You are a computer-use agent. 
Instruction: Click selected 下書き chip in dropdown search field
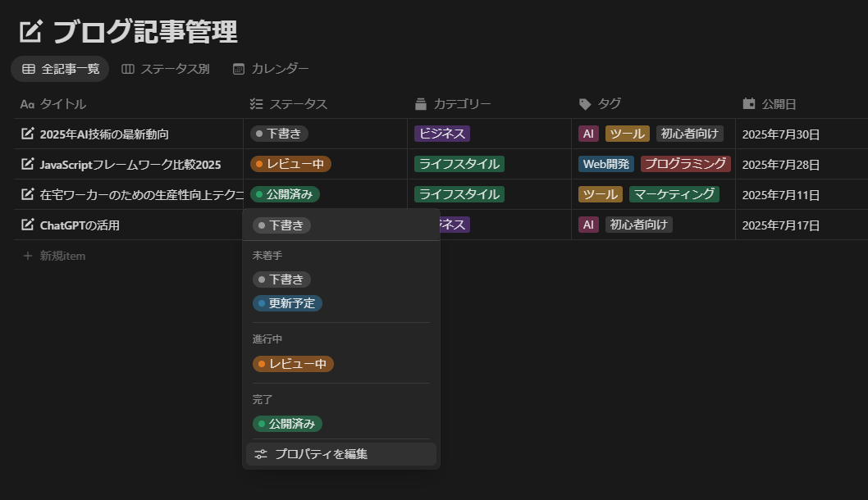[x=281, y=225]
